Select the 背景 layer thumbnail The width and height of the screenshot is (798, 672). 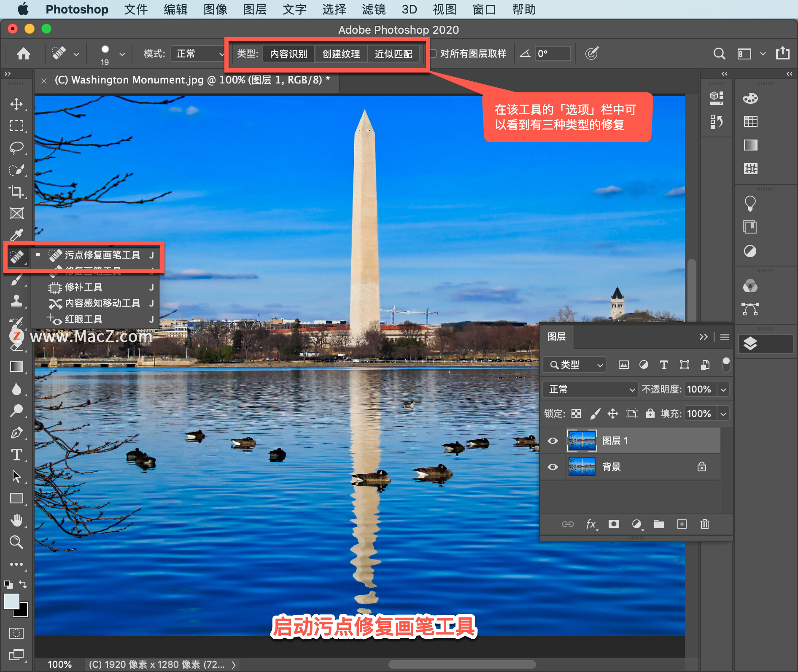[x=582, y=467]
